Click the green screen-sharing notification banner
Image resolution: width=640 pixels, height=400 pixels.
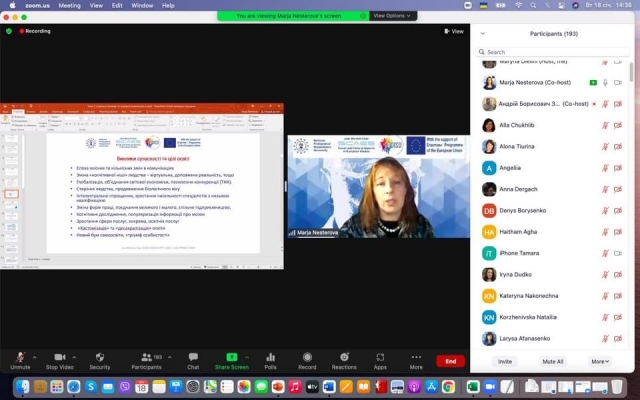click(293, 16)
